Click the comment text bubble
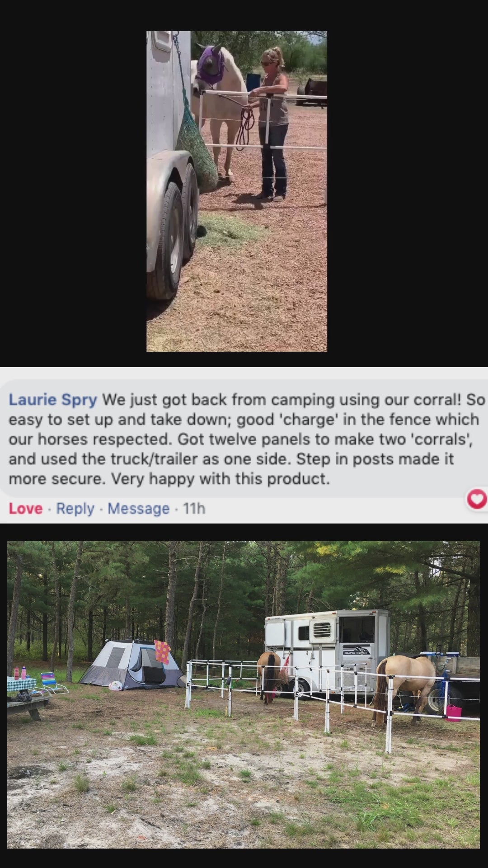This screenshot has width=488, height=868. coord(244,439)
